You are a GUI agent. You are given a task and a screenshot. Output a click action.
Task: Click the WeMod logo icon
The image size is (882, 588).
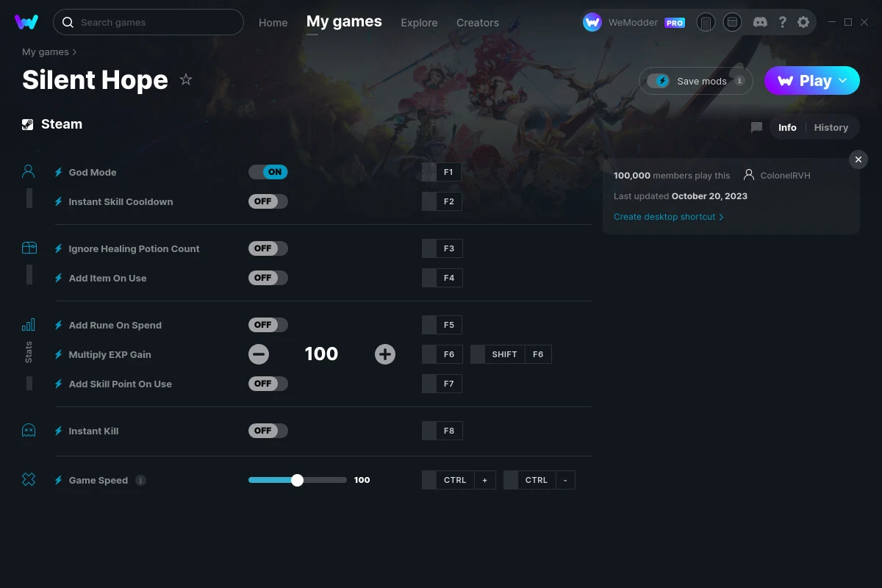pos(26,22)
